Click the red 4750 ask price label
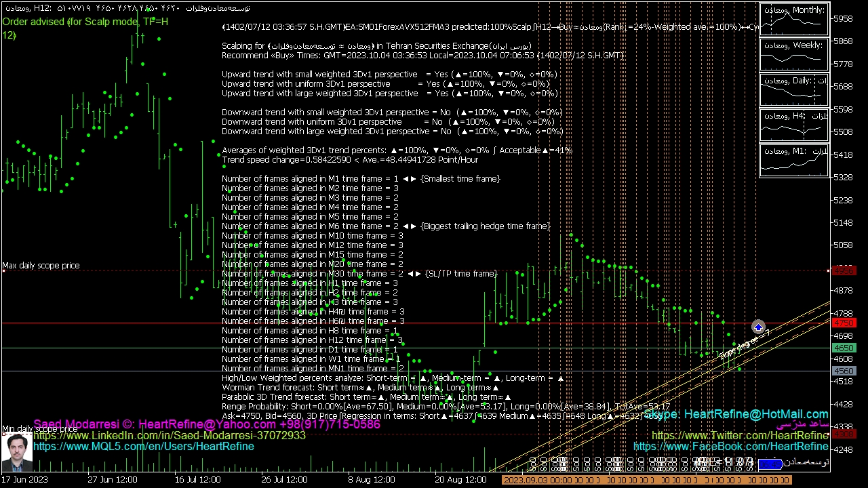 [x=844, y=323]
